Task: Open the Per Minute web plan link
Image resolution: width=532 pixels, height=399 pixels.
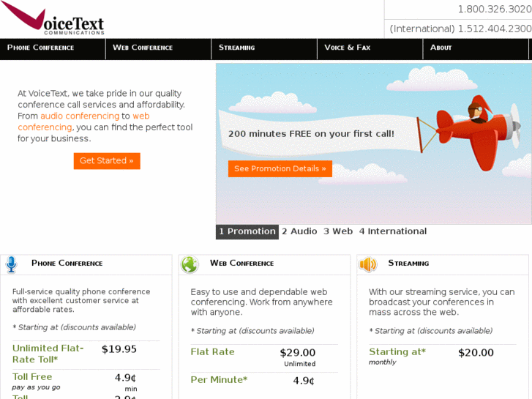Action: pos(219,380)
